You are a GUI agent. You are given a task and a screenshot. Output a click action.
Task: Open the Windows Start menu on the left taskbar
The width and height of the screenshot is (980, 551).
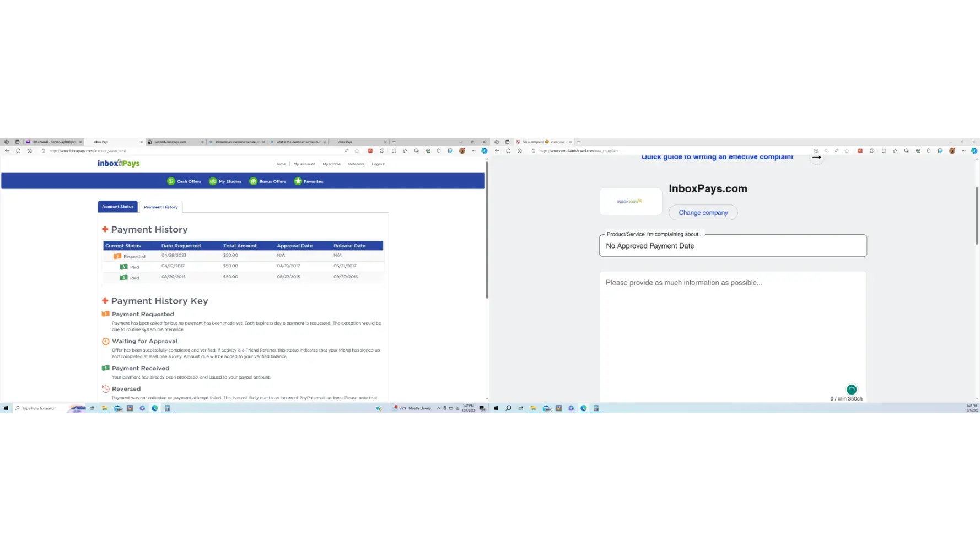pyautogui.click(x=6, y=408)
